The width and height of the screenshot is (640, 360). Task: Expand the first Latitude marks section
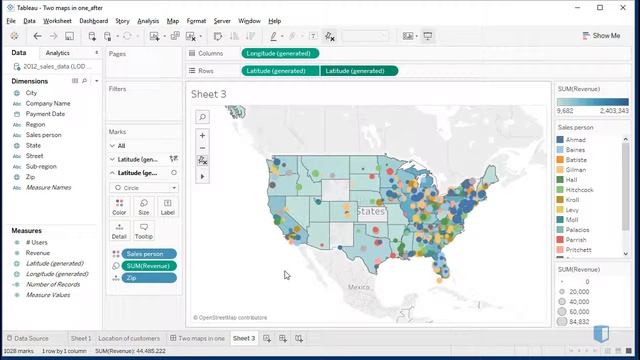pyautogui.click(x=112, y=159)
